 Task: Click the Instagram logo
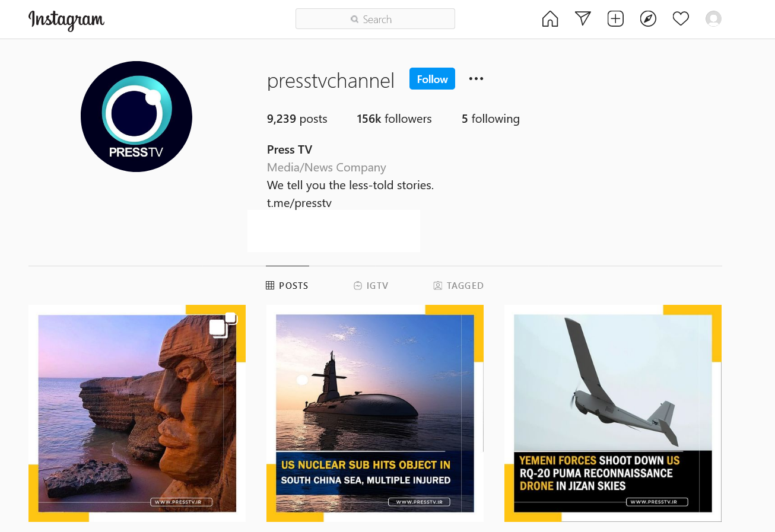click(66, 20)
